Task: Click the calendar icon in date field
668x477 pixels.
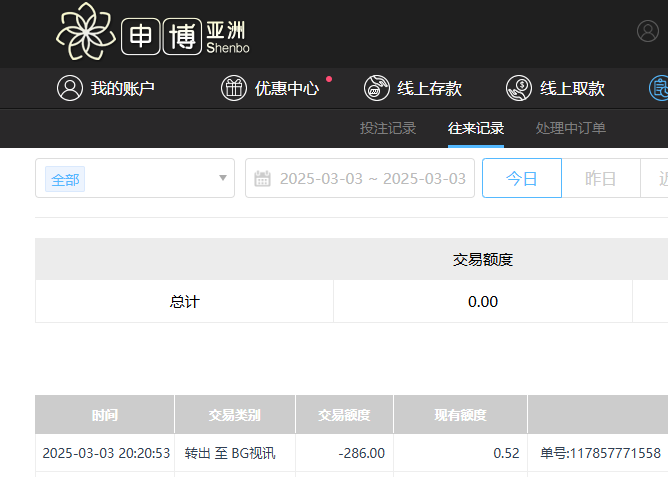Action: point(262,178)
